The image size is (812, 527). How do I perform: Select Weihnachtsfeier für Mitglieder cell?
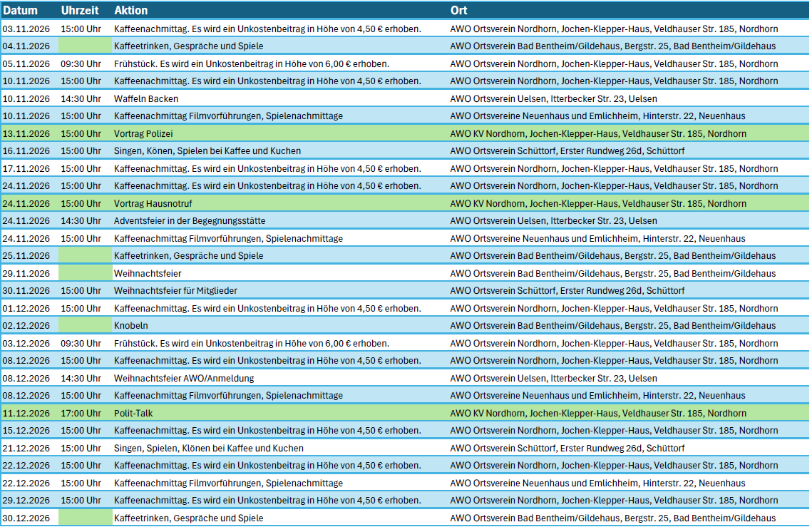click(175, 290)
